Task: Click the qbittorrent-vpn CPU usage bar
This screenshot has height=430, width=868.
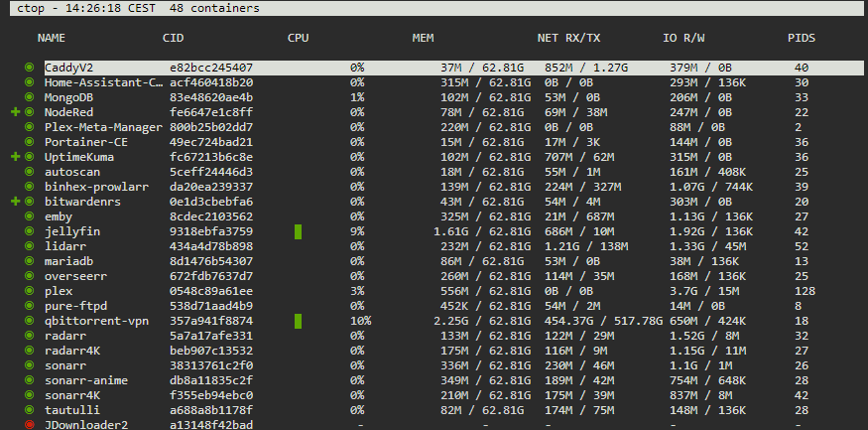Action: (299, 321)
